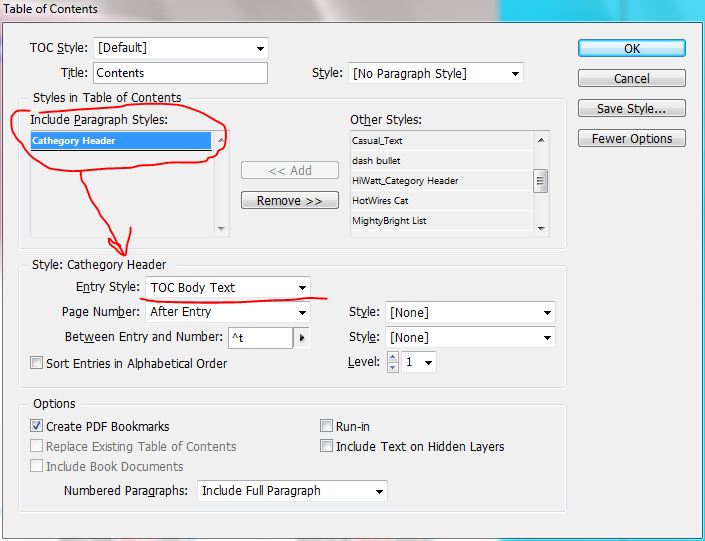The height and width of the screenshot is (541, 705).
Task: Toggle Include Book Documents checkbox
Action: 36,465
